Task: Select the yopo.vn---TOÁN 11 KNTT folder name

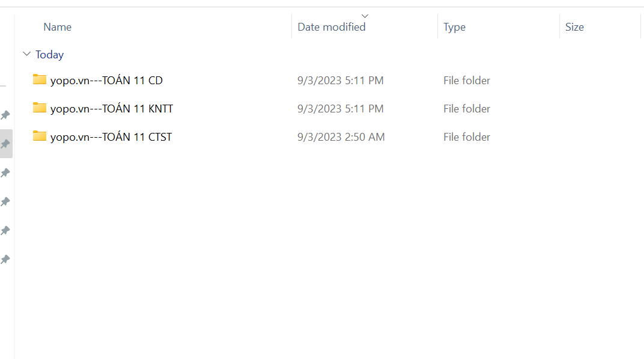Action: tap(112, 109)
